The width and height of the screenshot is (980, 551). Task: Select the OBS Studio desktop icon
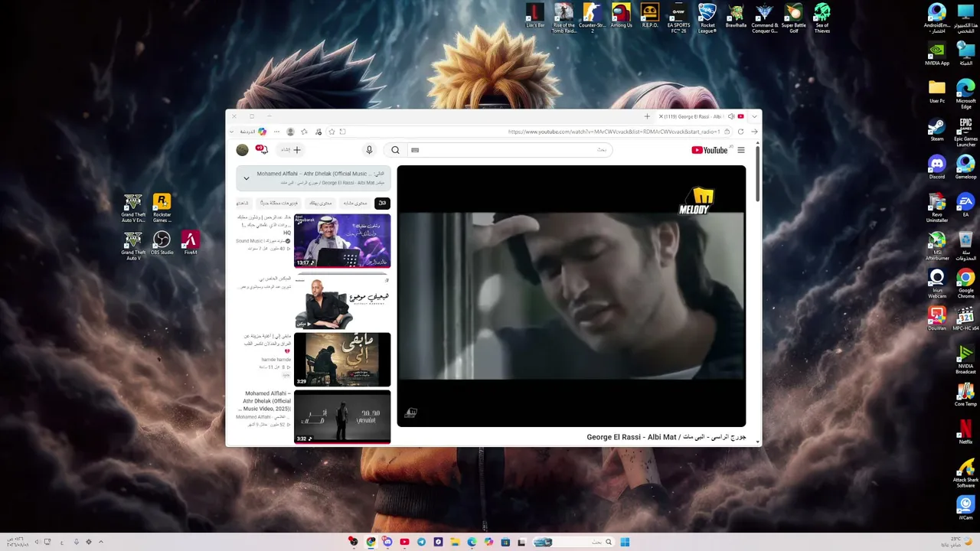pyautogui.click(x=162, y=244)
